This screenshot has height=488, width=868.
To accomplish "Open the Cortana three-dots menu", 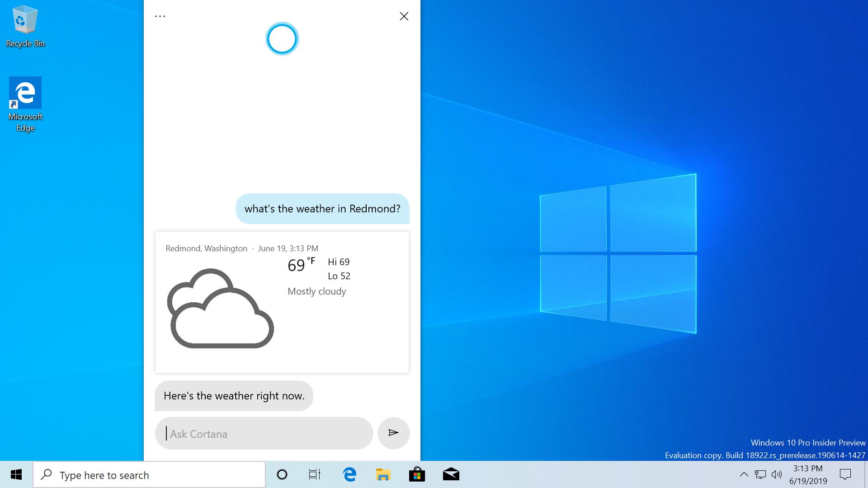I will pos(160,16).
